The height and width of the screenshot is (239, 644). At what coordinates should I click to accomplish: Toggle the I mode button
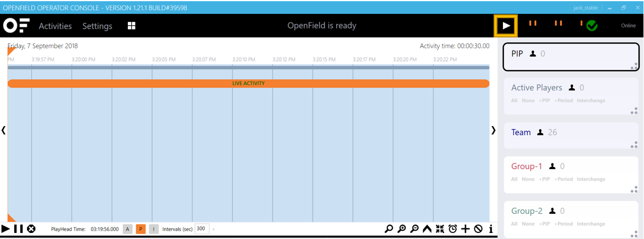click(153, 229)
